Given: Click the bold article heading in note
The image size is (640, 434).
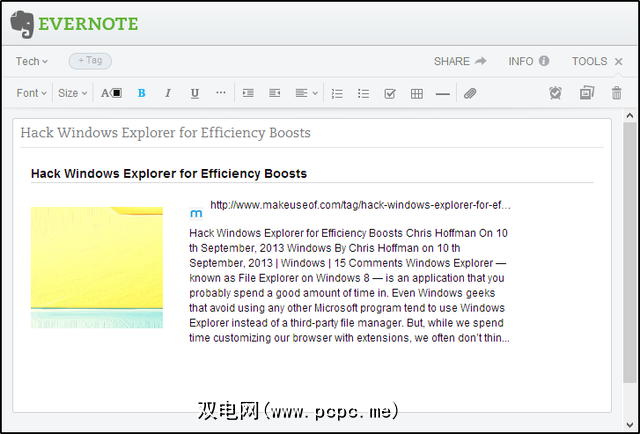Looking at the screenshot, I should tap(169, 174).
